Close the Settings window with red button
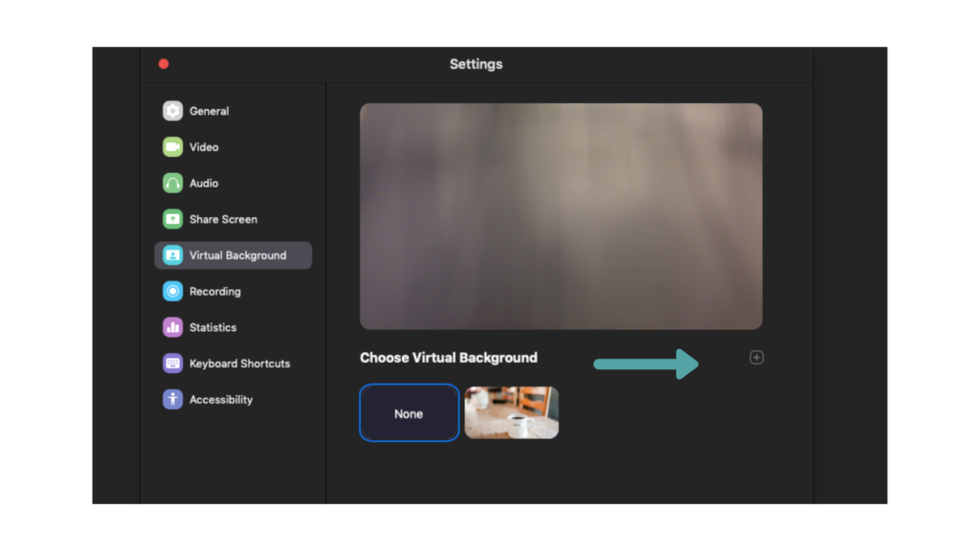Image resolution: width=980 pixels, height=551 pixels. [x=164, y=64]
